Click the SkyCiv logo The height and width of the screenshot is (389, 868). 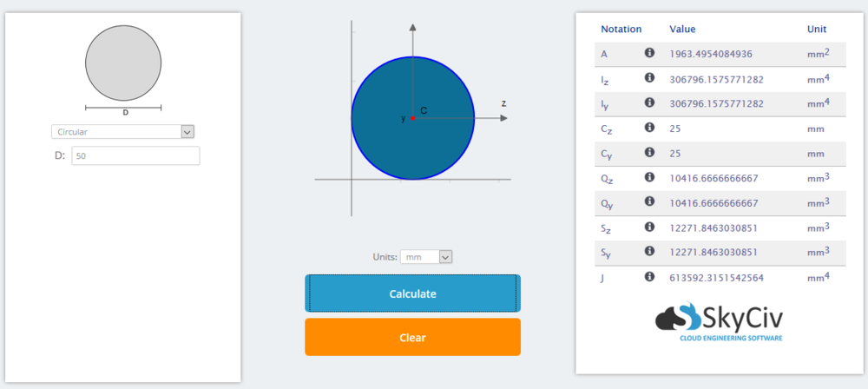(x=720, y=323)
